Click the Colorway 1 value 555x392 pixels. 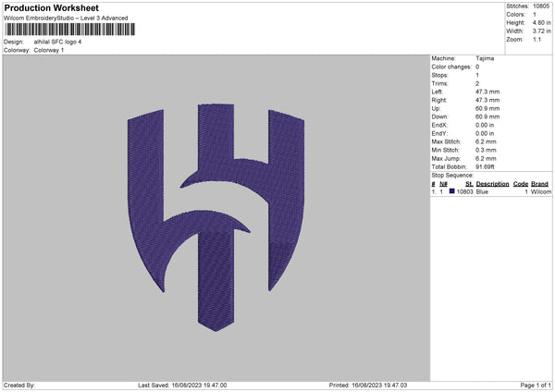pyautogui.click(x=49, y=50)
